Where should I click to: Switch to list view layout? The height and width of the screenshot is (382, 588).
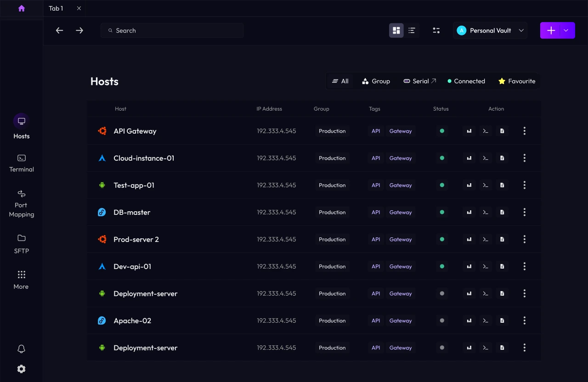[x=412, y=30]
